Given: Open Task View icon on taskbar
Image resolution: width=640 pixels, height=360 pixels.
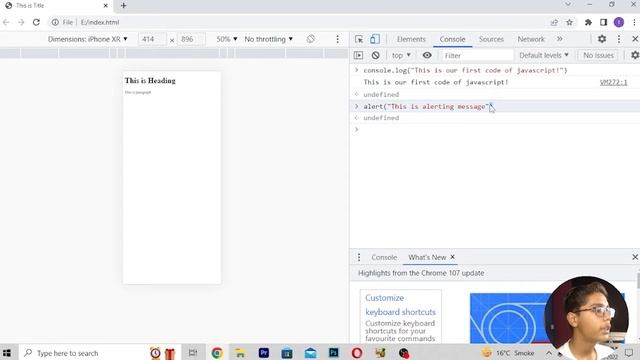Looking at the screenshot, I should click(x=193, y=353).
